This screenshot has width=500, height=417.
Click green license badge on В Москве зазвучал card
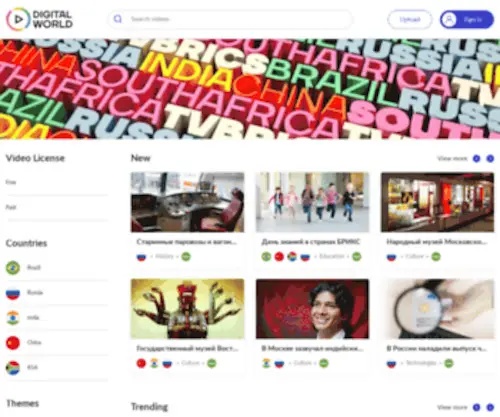point(324,363)
